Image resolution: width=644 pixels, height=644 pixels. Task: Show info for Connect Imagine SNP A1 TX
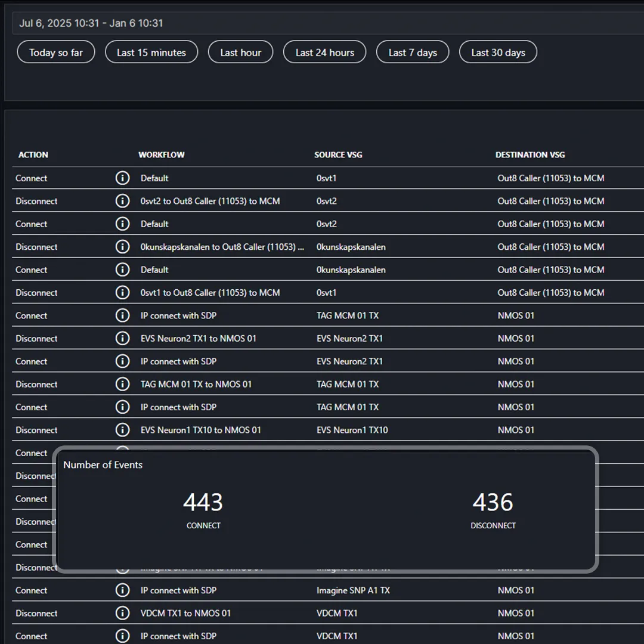coord(122,590)
